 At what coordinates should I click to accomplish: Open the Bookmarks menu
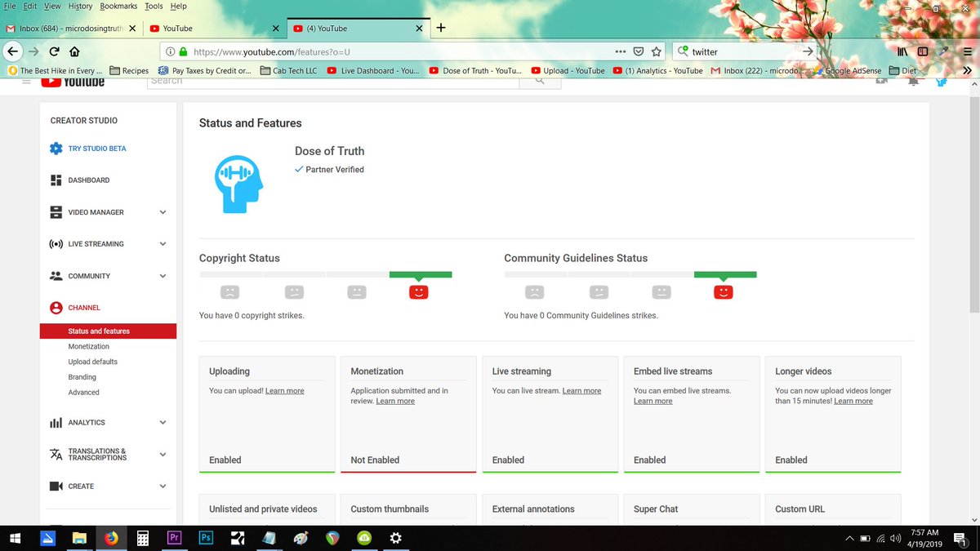pos(118,6)
